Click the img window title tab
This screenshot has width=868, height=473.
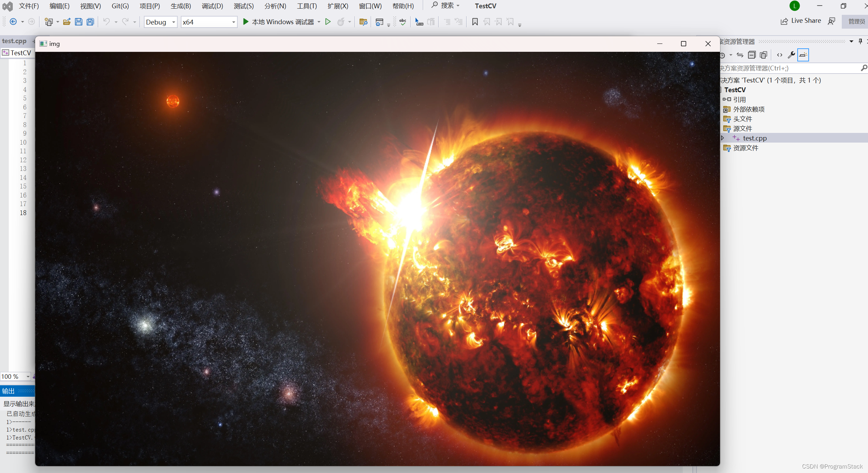coord(55,44)
